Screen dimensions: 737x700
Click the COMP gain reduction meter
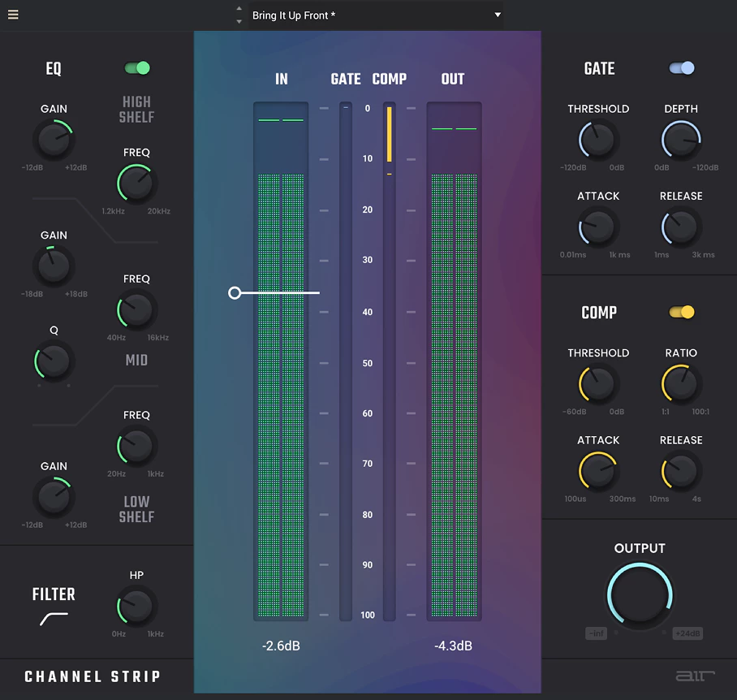[389, 357]
